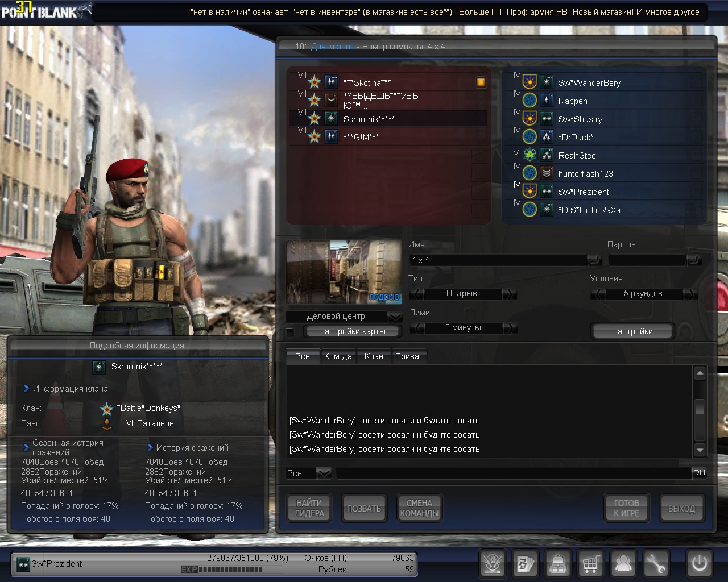Image resolution: width=728 pixels, height=582 pixels.
Task: Click clan shield emblem beside Sw*WanderBery
Action: click(x=530, y=82)
